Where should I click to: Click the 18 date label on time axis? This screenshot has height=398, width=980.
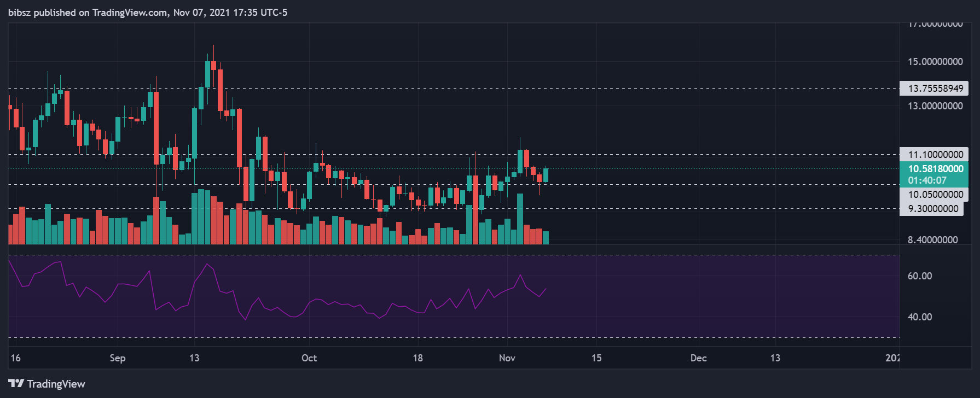click(417, 358)
